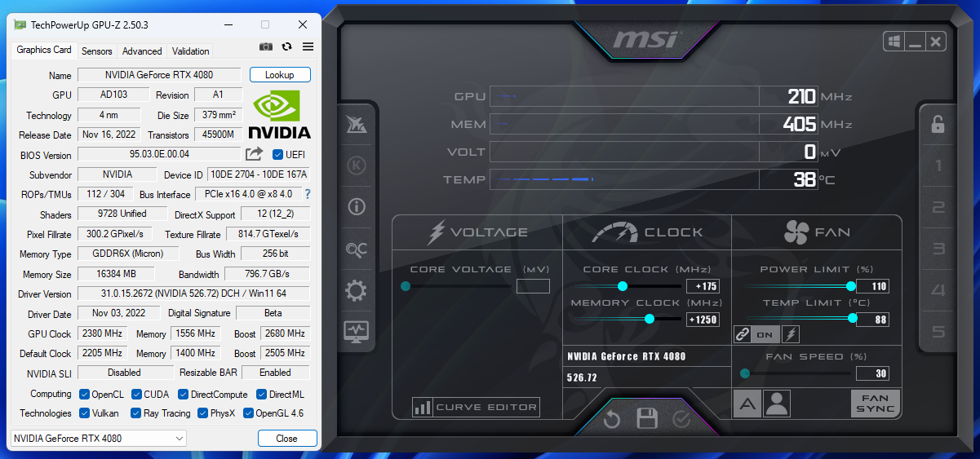Open the GPU selection dropdown in GPU-Z
This screenshot has height=459, width=980.
click(x=99, y=439)
